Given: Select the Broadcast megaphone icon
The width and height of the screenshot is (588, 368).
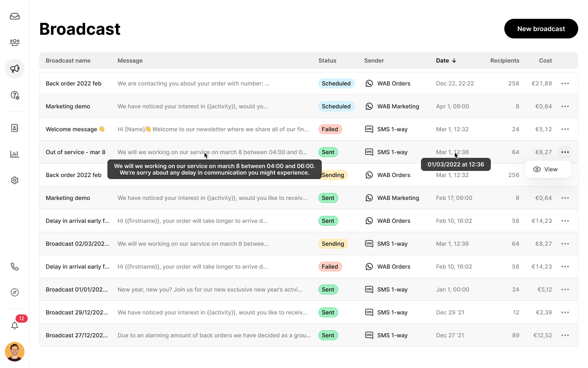Looking at the screenshot, I should [x=15, y=69].
